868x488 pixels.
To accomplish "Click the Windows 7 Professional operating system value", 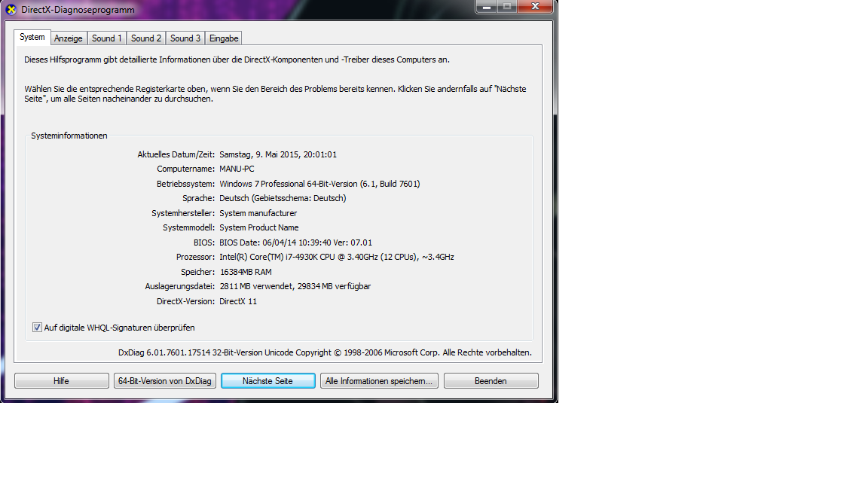I will [x=319, y=184].
